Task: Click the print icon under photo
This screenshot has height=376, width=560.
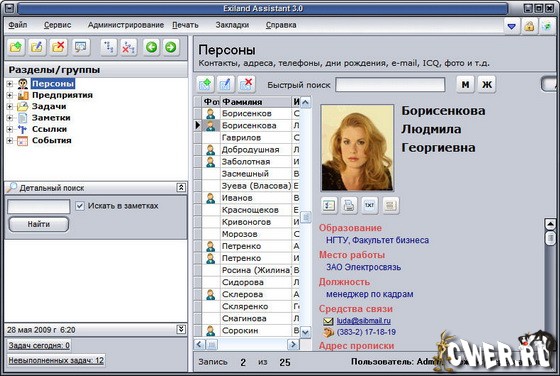Action: (349, 205)
